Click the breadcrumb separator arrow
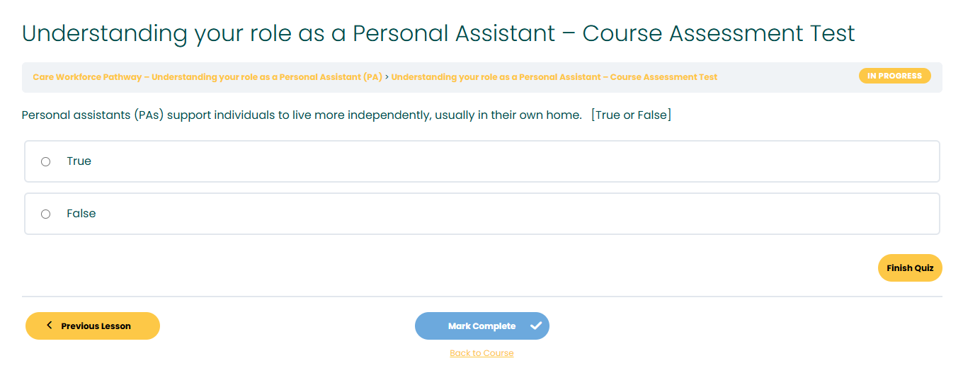Image resolution: width=980 pixels, height=368 pixels. (x=387, y=76)
